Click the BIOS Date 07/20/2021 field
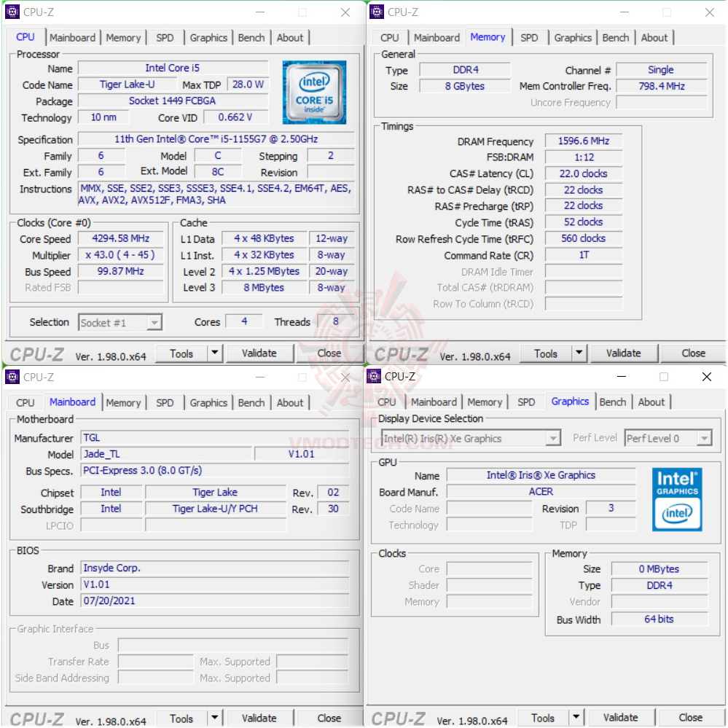The height and width of the screenshot is (728, 728). (x=215, y=600)
